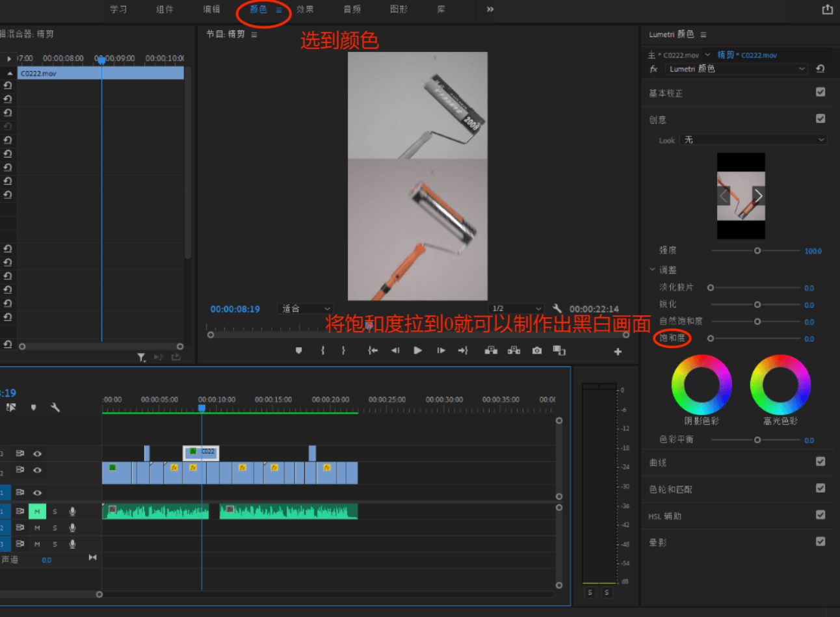
Task: Switch to the 音频 workspace tab
Action: click(x=352, y=9)
